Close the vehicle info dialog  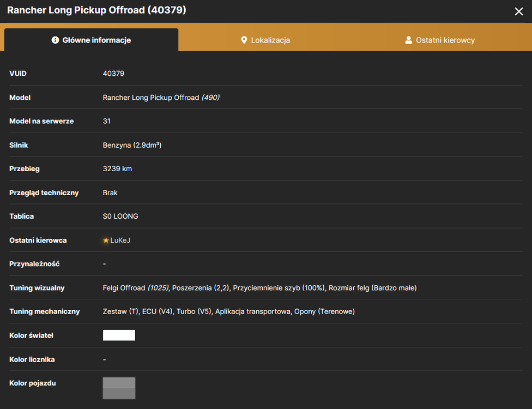pyautogui.click(x=518, y=11)
